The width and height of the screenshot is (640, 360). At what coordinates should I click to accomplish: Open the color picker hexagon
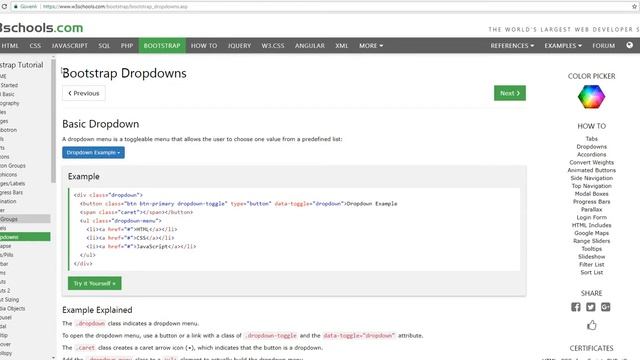pyautogui.click(x=591, y=97)
